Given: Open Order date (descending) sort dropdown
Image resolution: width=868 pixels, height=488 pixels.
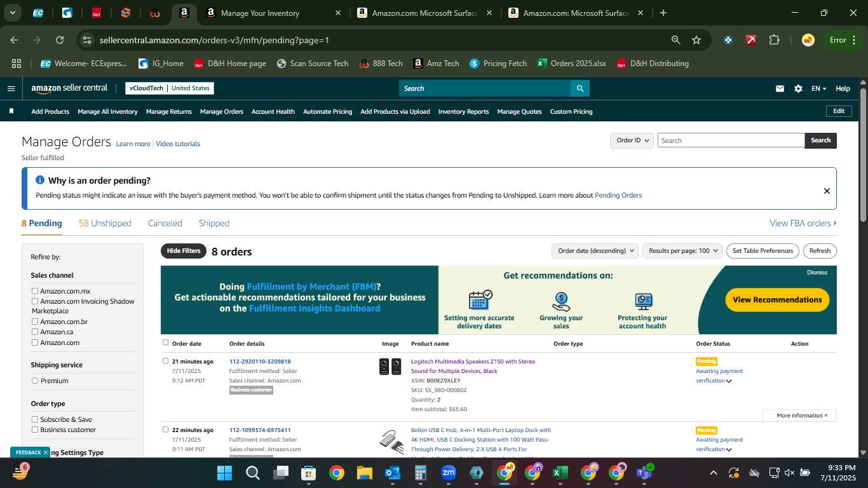Looking at the screenshot, I should [595, 251].
